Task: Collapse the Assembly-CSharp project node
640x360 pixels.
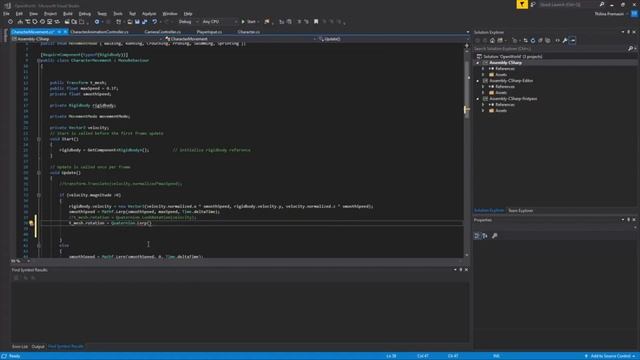Action: [478, 63]
